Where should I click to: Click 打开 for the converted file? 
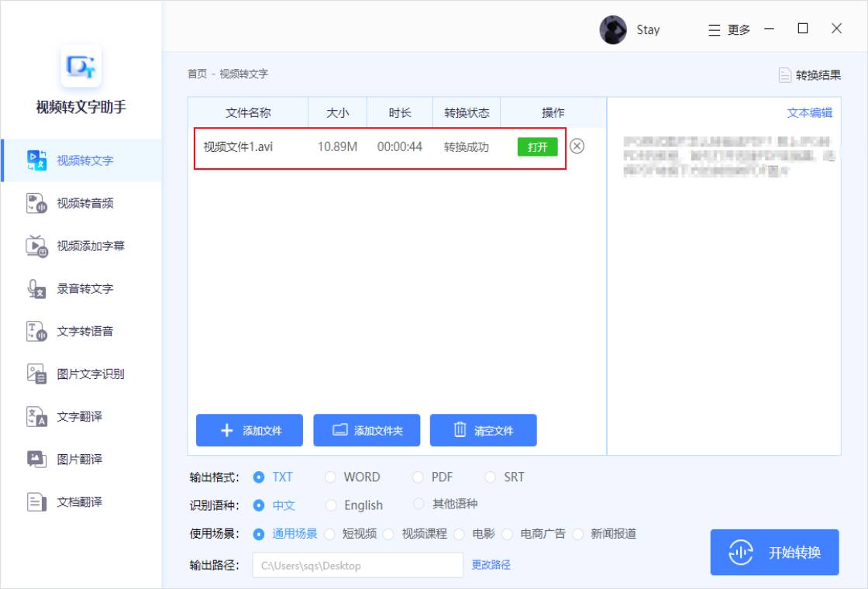pos(536,146)
